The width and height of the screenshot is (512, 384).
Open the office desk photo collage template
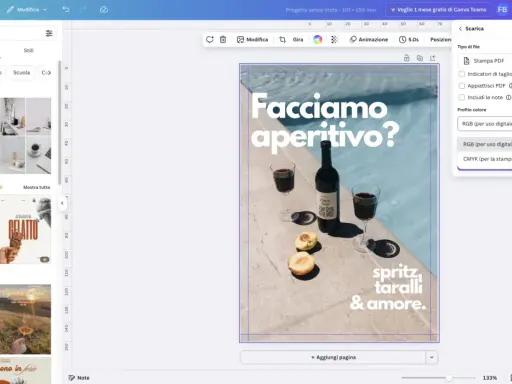[x=25, y=136]
